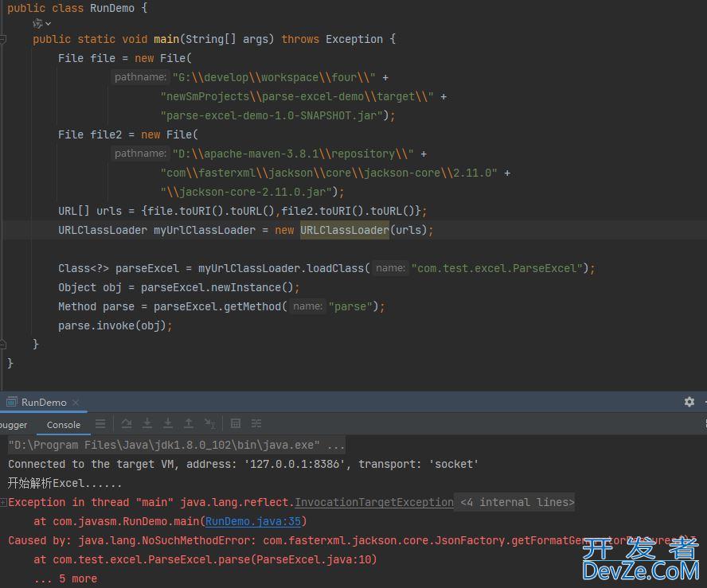Click the Run to Cursor debug icon
Image resolution: width=707 pixels, height=588 pixels.
[209, 423]
